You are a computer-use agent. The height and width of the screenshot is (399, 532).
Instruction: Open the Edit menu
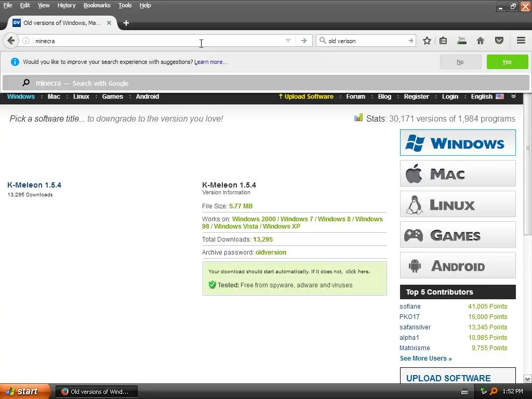25,5
